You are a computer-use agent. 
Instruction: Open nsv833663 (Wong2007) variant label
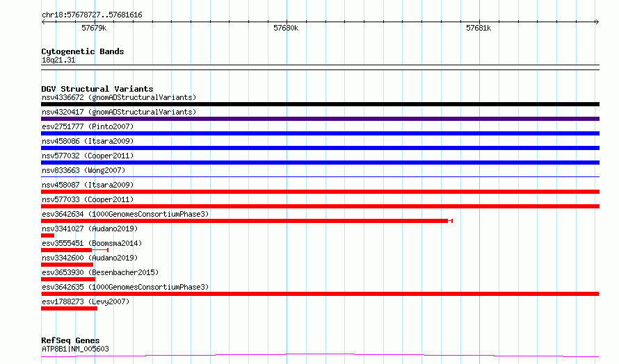tap(83, 170)
